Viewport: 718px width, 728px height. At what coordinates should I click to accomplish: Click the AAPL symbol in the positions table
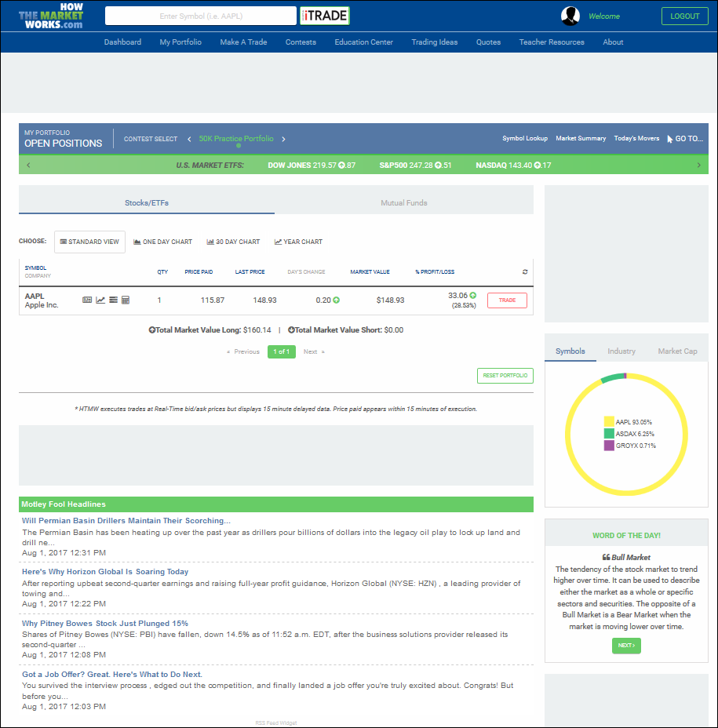click(x=35, y=297)
